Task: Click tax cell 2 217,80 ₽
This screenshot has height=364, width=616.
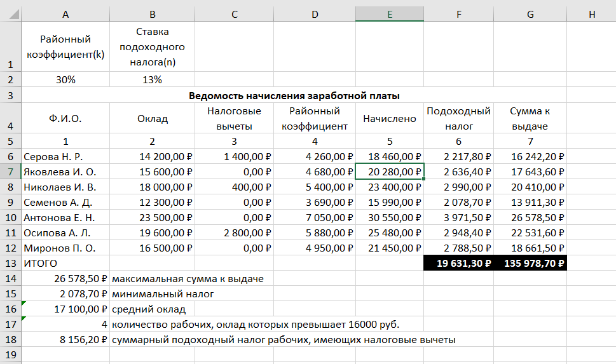Action: click(459, 157)
